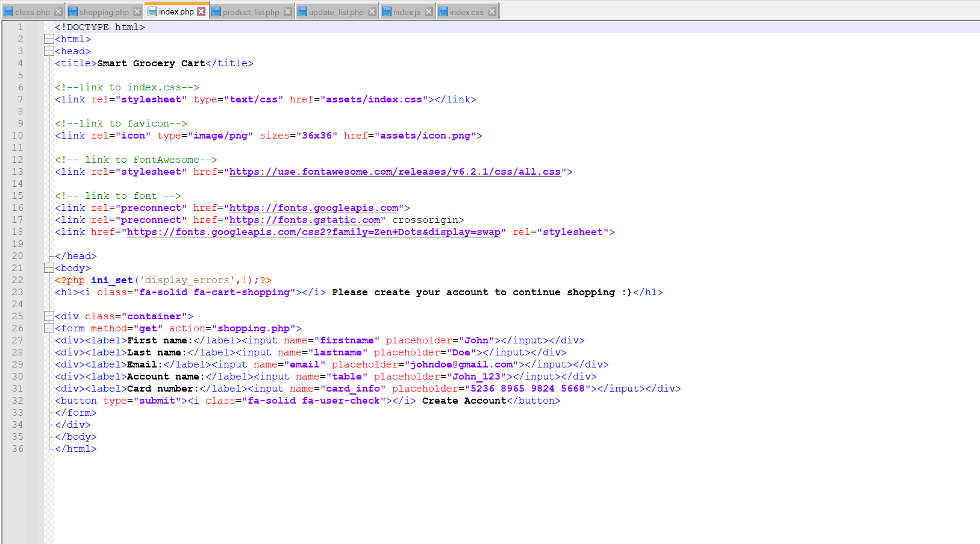Switch to the shopping.php tab
The width and height of the screenshot is (980, 544).
102,11
